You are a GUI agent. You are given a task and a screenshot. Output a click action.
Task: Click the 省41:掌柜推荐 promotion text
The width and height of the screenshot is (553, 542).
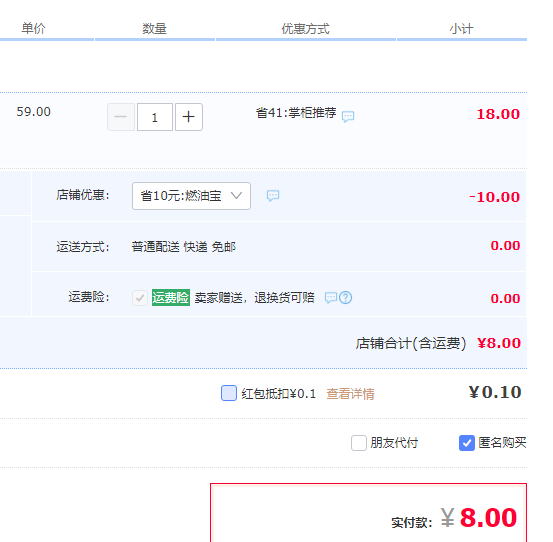coord(296,113)
